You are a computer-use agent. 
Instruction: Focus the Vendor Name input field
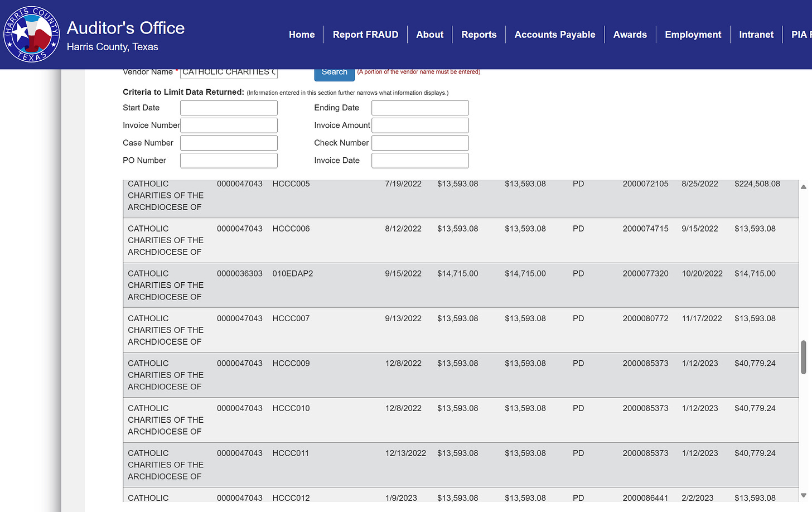(229, 73)
